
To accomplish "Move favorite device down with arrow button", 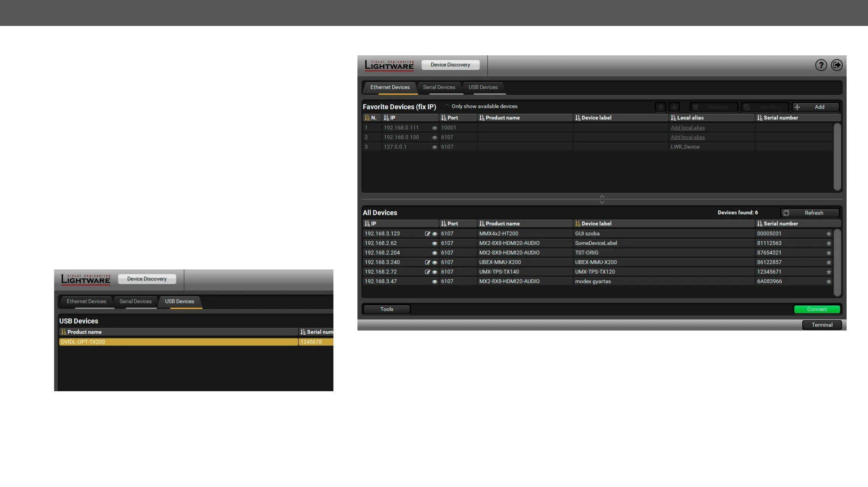I will pos(674,107).
